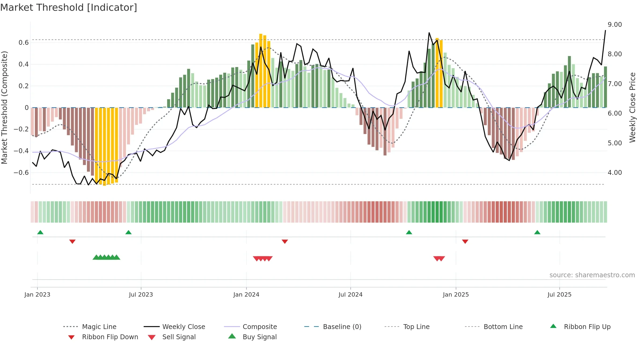Click the Composite lavender line legend swatch
This screenshot has width=644, height=362.
tap(232, 327)
